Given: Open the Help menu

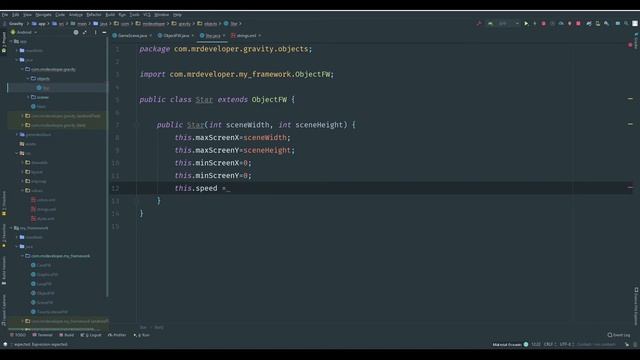Looking at the screenshot, I should point(177,15).
